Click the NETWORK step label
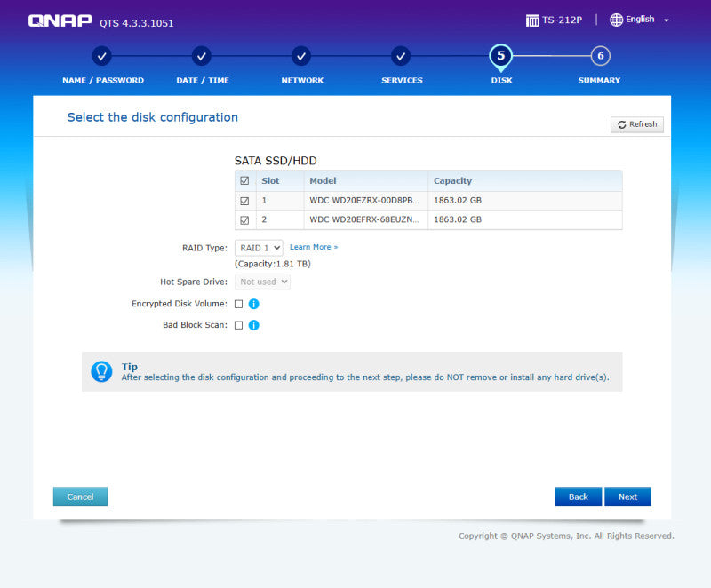This screenshot has width=711, height=588. click(x=302, y=80)
